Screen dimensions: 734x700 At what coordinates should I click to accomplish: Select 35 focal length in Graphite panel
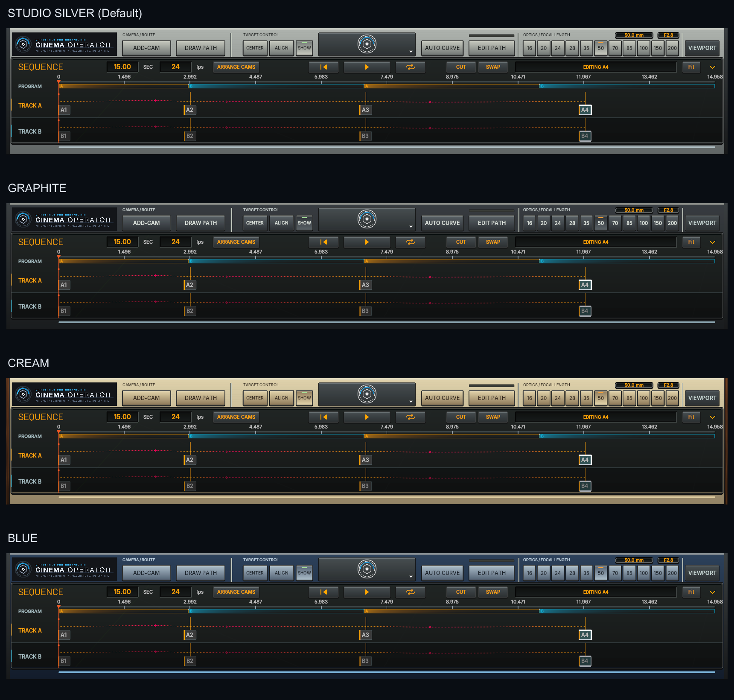(586, 223)
